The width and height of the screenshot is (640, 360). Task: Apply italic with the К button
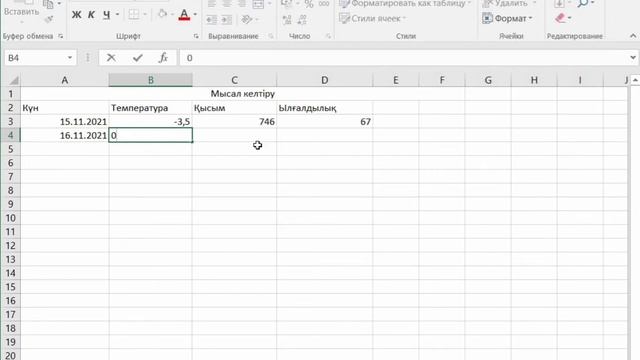(91, 15)
